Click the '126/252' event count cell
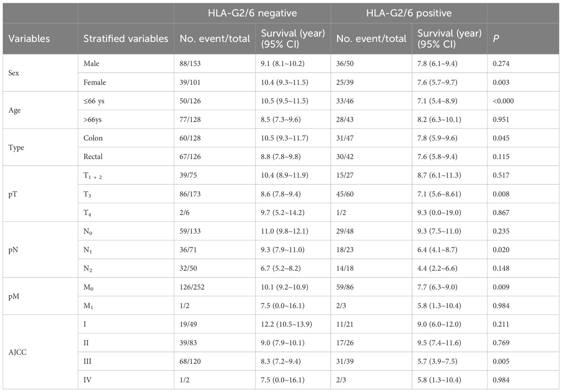The width and height of the screenshot is (562, 392). coord(192,287)
